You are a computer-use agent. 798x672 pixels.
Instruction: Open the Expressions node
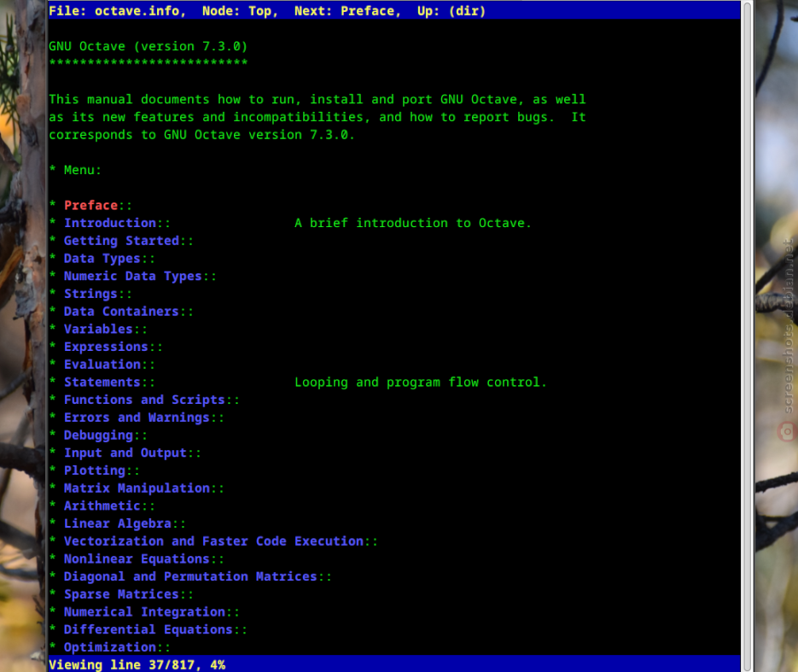click(x=106, y=347)
